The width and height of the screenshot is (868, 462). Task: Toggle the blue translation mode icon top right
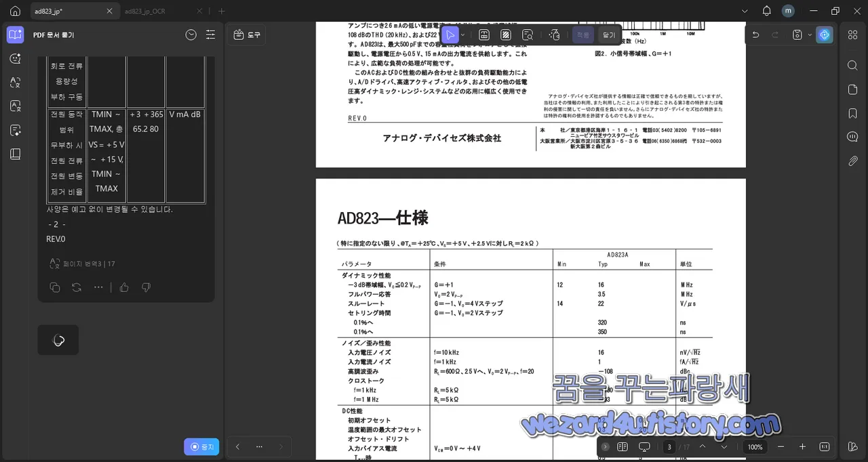[x=825, y=34]
